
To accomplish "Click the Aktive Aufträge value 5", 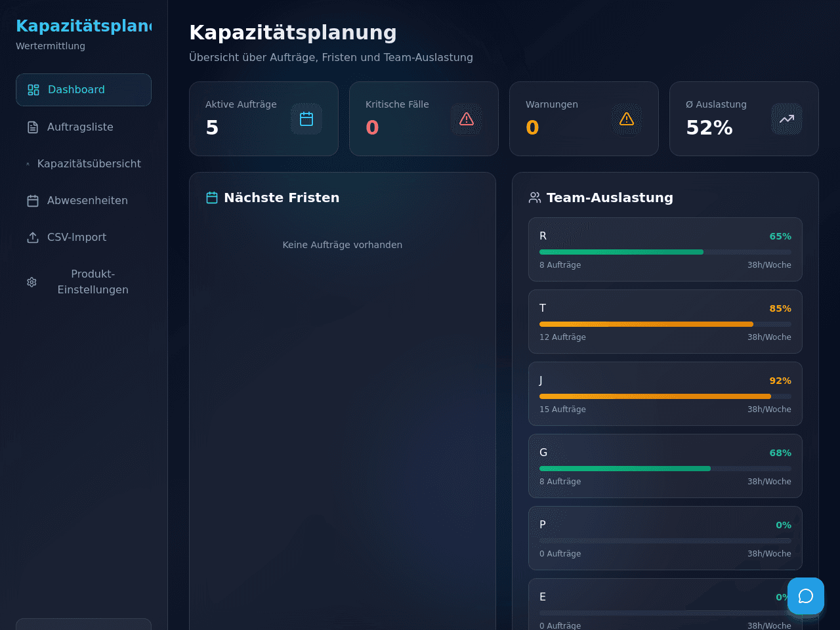I will (x=212, y=127).
